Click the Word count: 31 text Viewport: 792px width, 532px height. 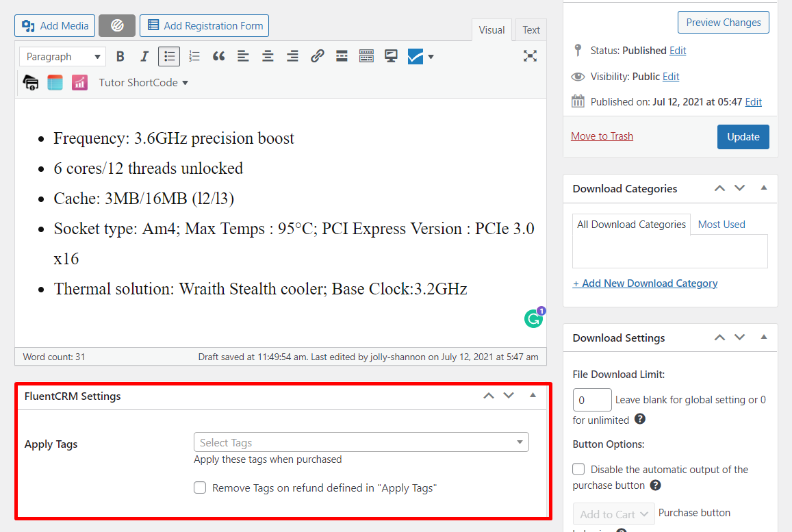coord(54,357)
